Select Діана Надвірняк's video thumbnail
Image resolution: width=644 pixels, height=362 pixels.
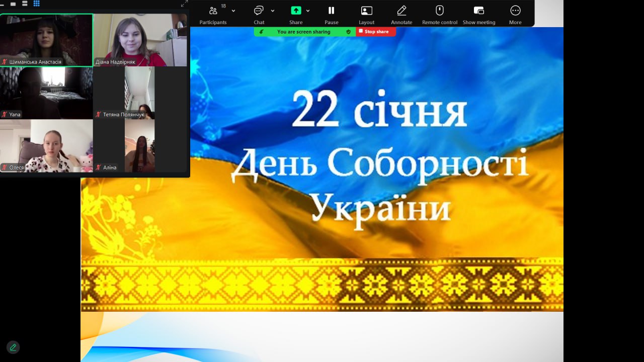(140, 40)
